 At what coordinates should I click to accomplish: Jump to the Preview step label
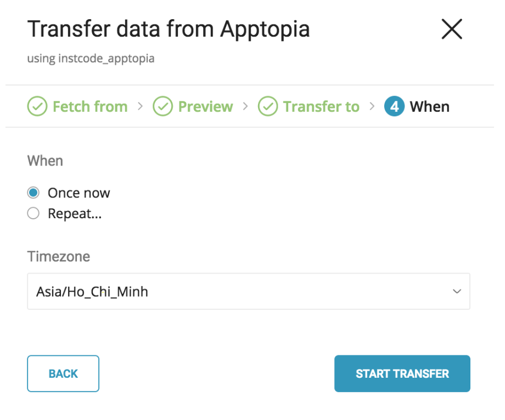click(205, 106)
